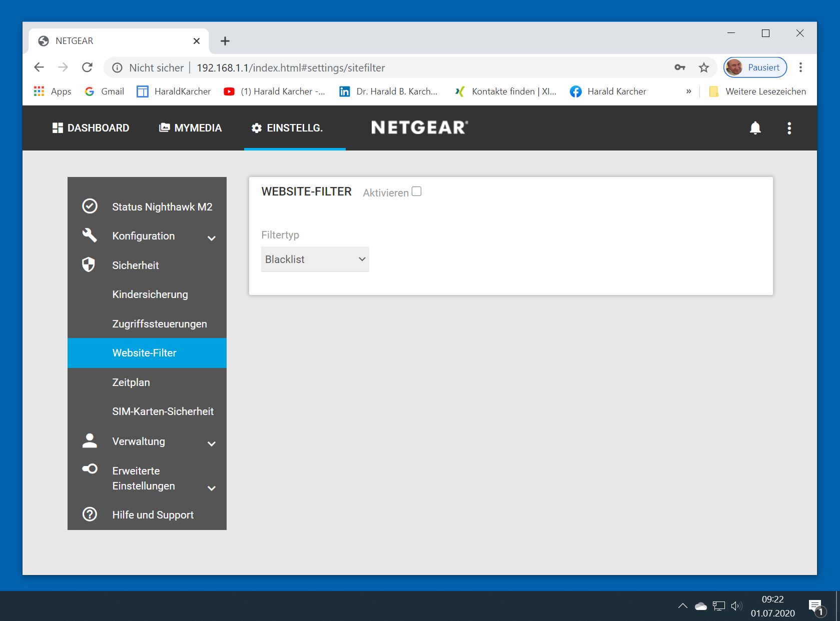Open the Kindersicherung settings page
Screen dimensions: 840x621
point(150,294)
